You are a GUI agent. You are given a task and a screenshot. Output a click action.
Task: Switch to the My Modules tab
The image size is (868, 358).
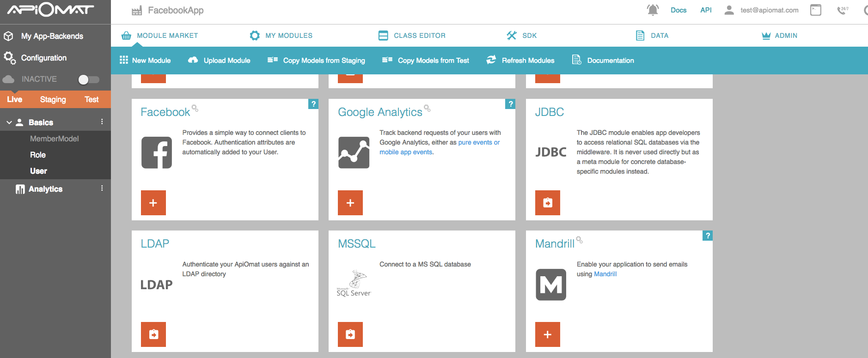click(x=281, y=36)
